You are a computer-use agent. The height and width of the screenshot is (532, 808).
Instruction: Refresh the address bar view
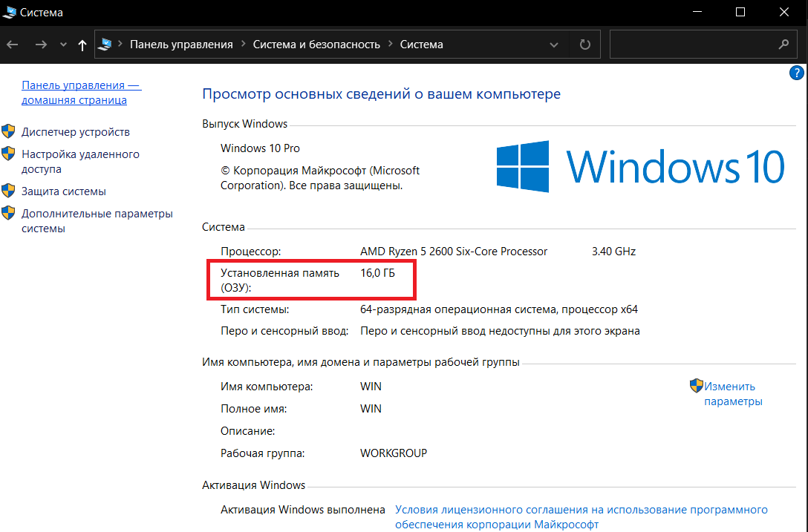(x=585, y=45)
